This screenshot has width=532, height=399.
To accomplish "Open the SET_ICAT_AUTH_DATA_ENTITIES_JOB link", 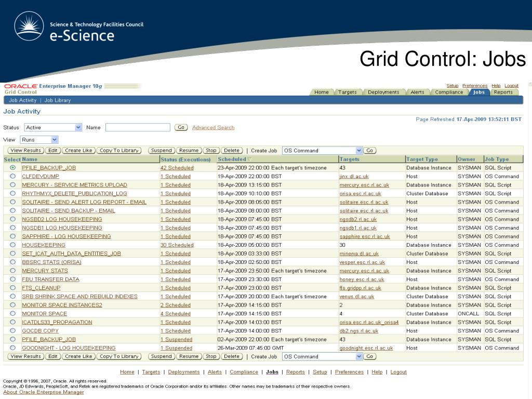I will [x=71, y=254].
